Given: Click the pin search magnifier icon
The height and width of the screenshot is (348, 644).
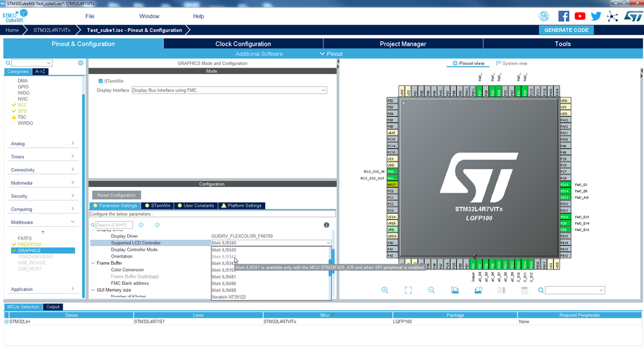Looking at the screenshot, I should click(541, 290).
